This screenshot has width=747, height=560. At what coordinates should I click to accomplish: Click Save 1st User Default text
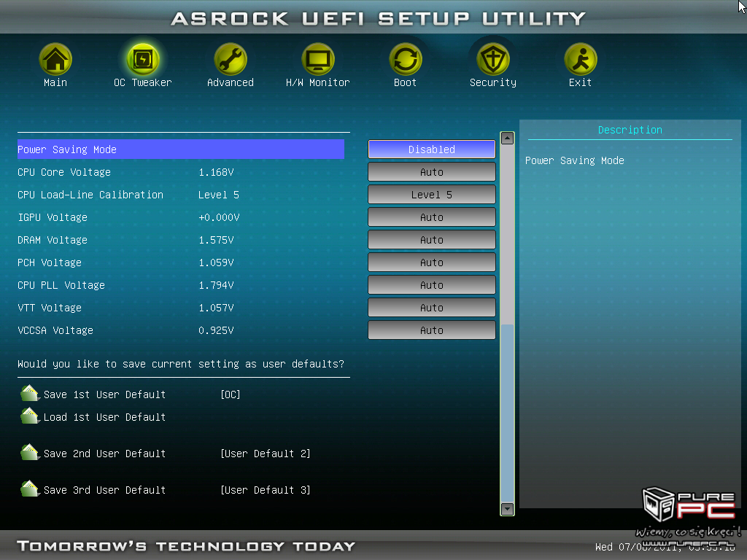point(105,394)
